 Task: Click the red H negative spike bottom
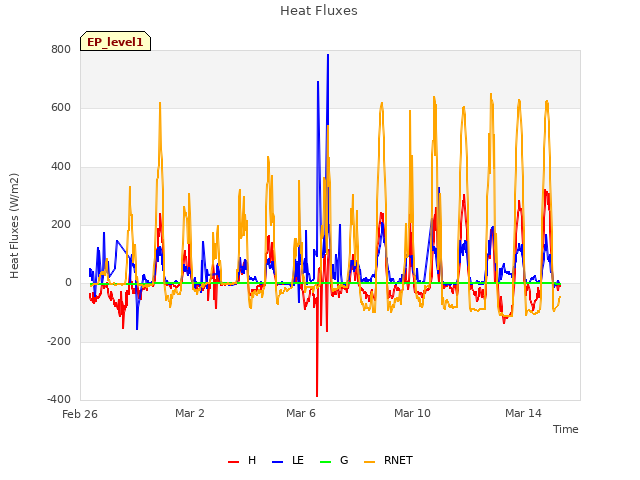tap(317, 396)
